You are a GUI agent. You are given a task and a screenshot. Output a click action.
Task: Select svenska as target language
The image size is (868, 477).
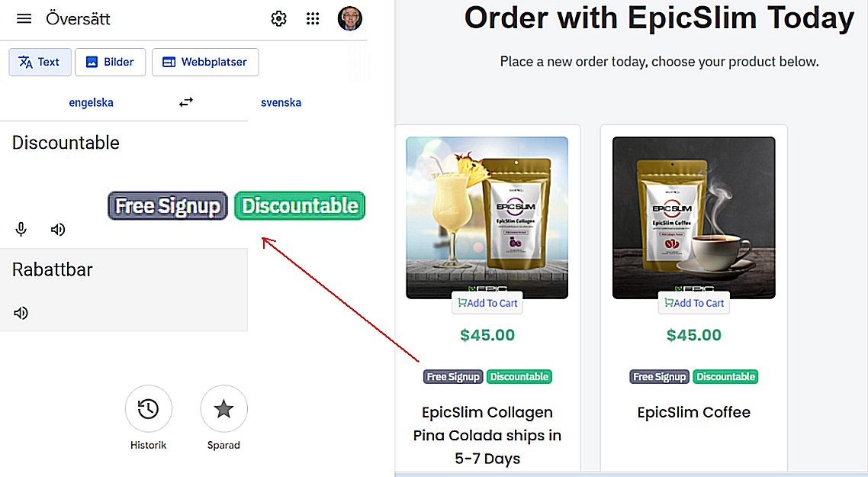pos(281,102)
